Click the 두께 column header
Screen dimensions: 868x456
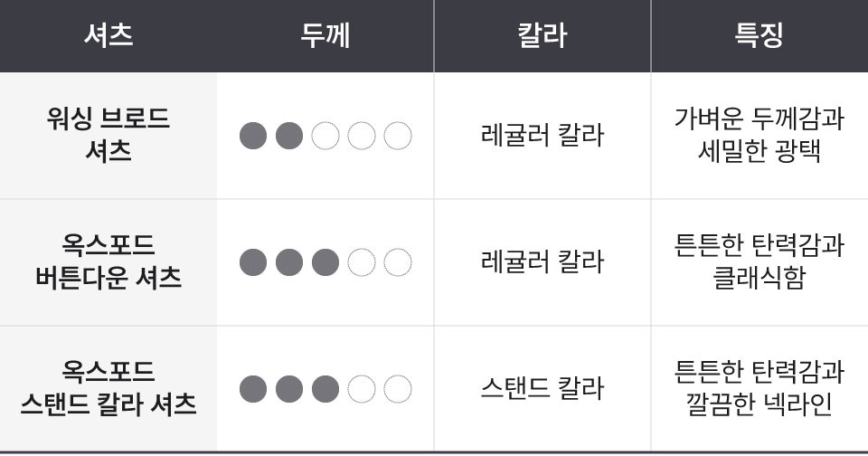[x=325, y=35]
